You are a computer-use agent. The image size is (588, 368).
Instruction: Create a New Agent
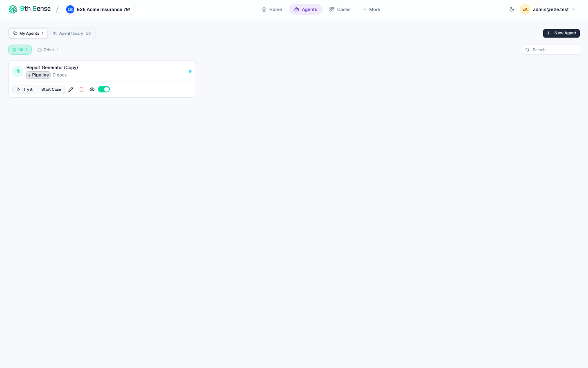pos(561,33)
